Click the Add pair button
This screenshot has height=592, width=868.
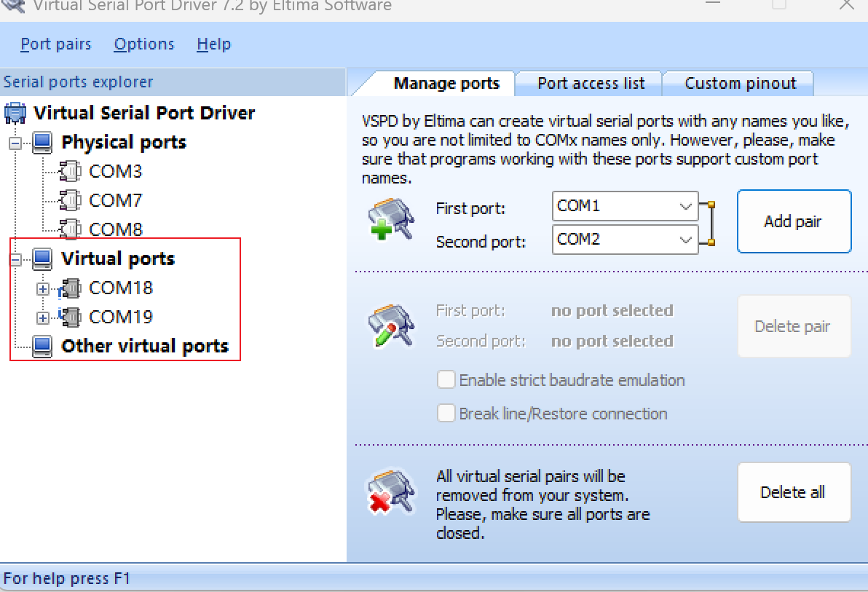[x=794, y=221]
